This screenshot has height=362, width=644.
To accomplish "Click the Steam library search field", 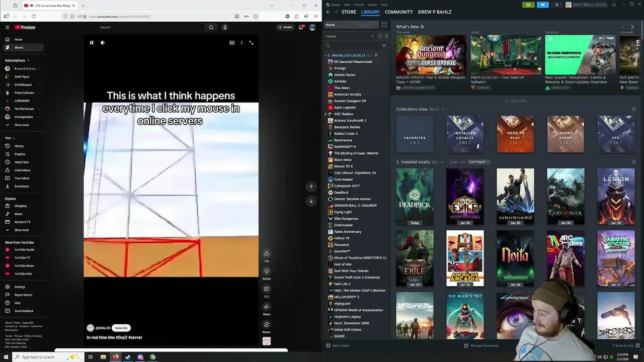I will click(x=352, y=46).
